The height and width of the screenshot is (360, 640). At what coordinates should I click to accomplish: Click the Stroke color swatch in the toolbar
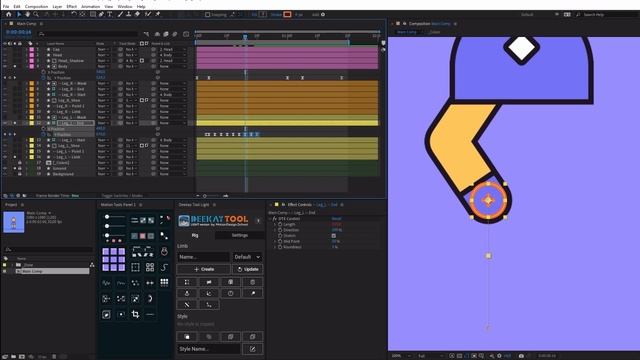(x=287, y=15)
